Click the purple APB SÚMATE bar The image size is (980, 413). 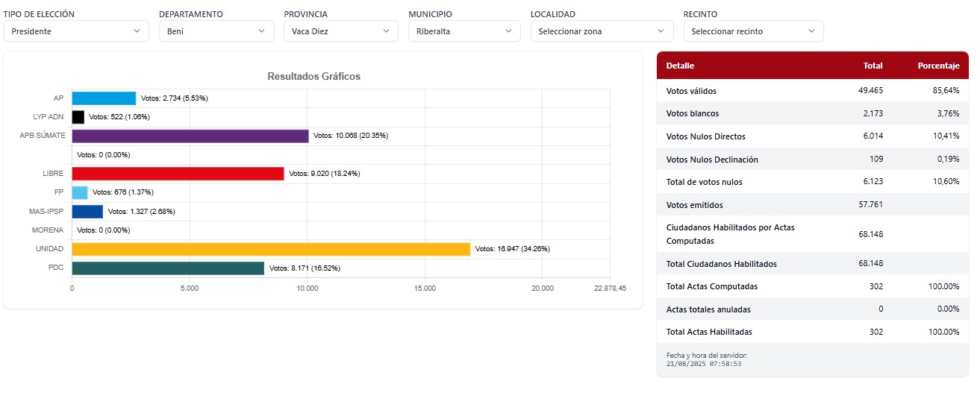[x=190, y=136]
